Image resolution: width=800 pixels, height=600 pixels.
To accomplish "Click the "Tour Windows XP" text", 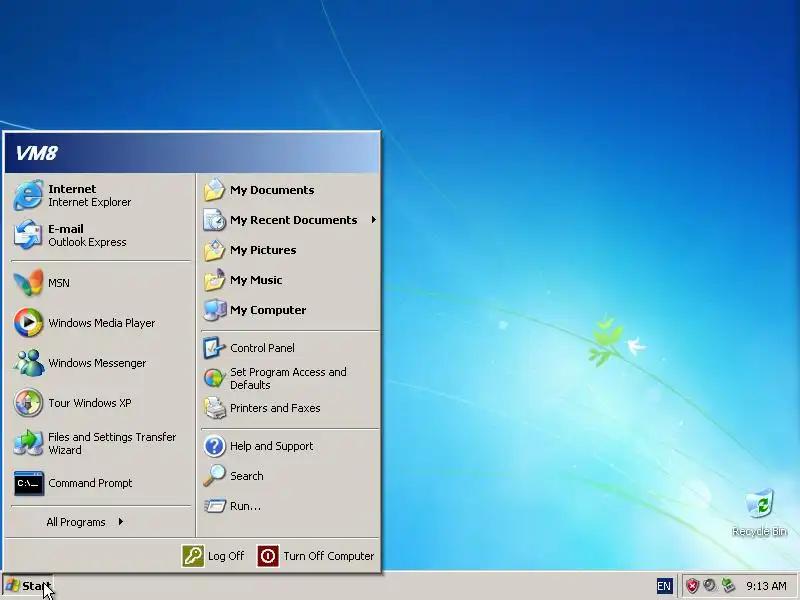I will coord(90,403).
